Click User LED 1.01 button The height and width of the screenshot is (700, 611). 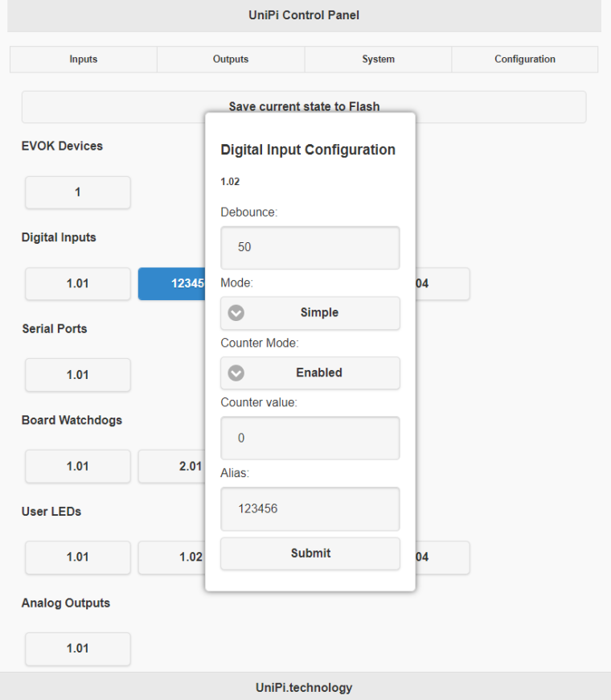[78, 558]
